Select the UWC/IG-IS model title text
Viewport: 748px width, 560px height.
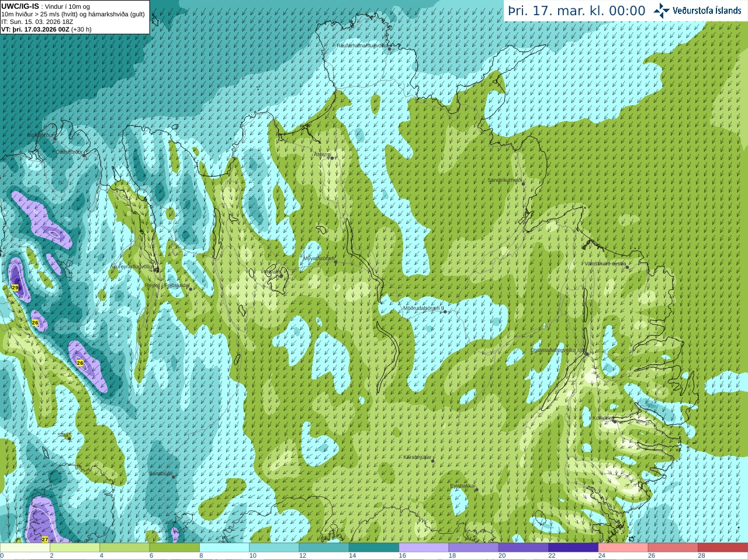coord(20,6)
